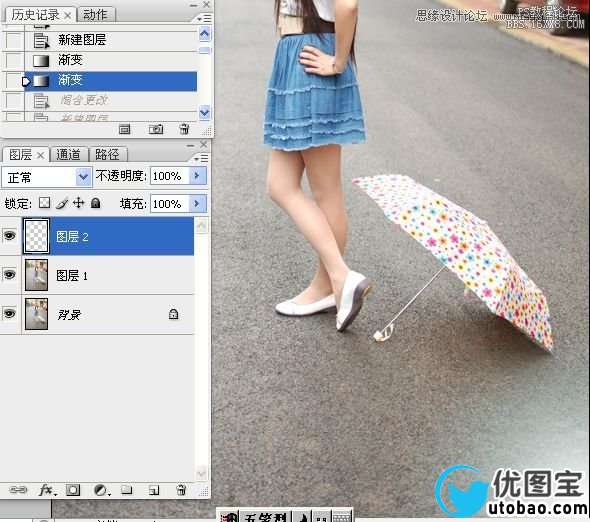
Task: Click the History panel scrollbar thumb
Action: pyautogui.click(x=204, y=50)
